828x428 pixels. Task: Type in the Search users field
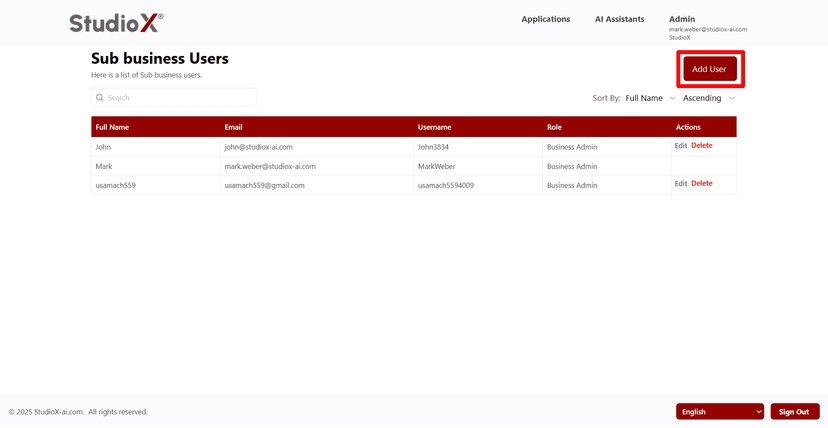[178, 98]
